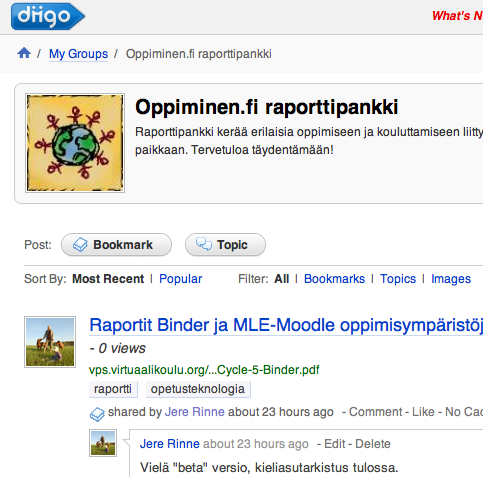Image resolution: width=483 pixels, height=477 pixels.
Task: Sort by Most Recent
Action: point(108,279)
